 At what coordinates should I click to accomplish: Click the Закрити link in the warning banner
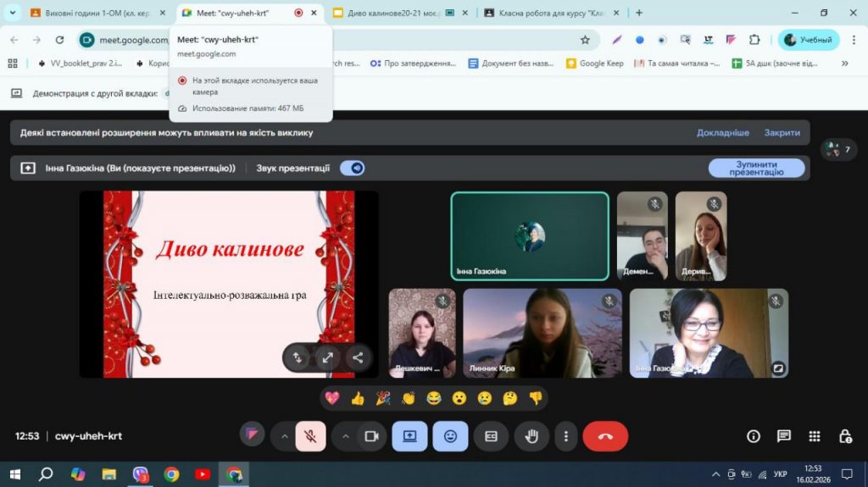[782, 133]
